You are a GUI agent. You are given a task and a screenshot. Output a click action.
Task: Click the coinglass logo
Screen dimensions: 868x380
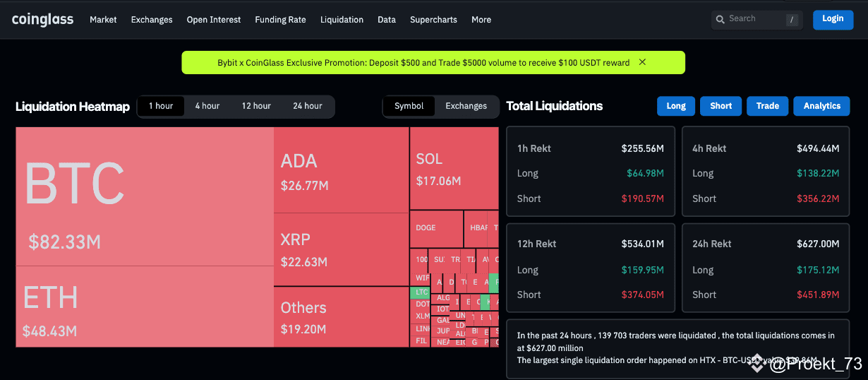[42, 19]
